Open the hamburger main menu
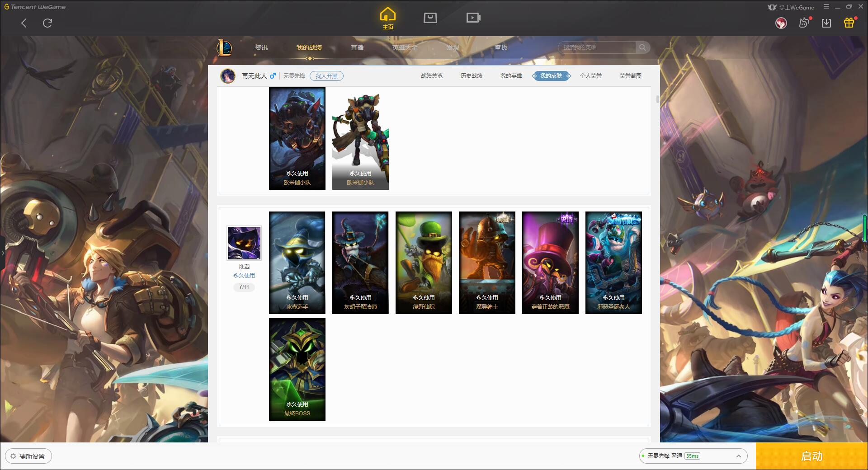Screen dimensions: 868x470 pyautogui.click(x=826, y=7)
